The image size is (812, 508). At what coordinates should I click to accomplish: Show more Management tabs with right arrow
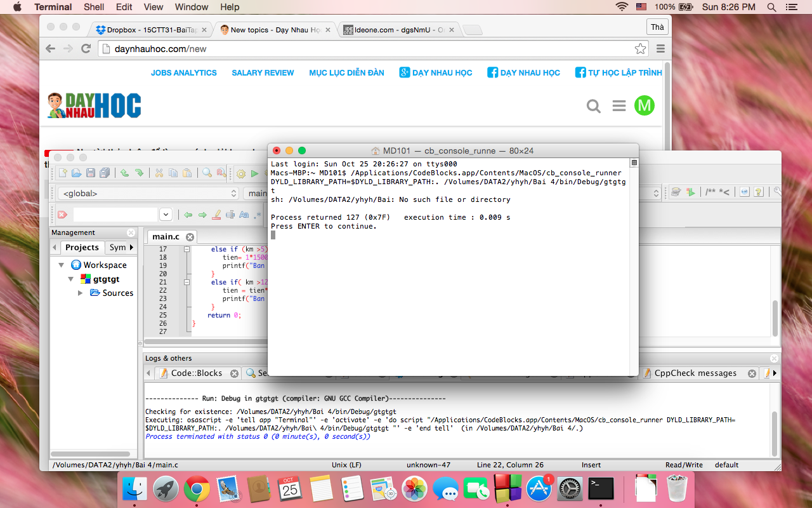point(131,247)
